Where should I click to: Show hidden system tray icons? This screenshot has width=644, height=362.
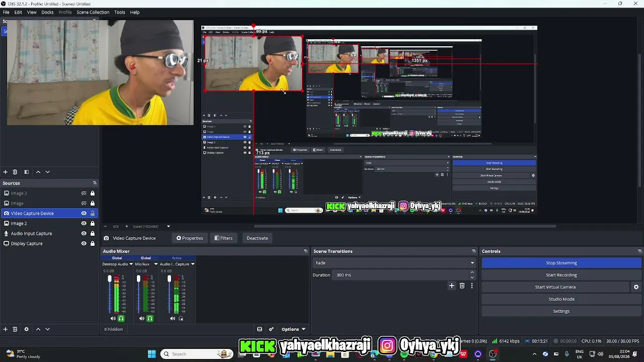534,354
